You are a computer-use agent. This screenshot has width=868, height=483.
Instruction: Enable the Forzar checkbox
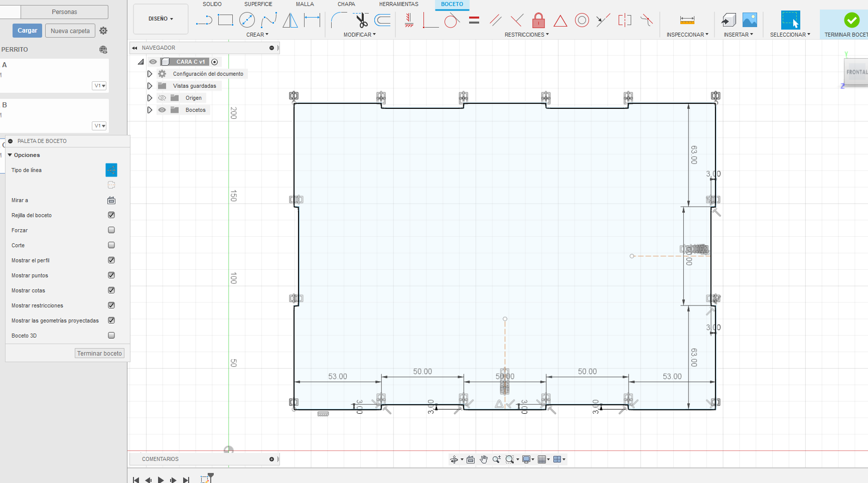pos(111,230)
